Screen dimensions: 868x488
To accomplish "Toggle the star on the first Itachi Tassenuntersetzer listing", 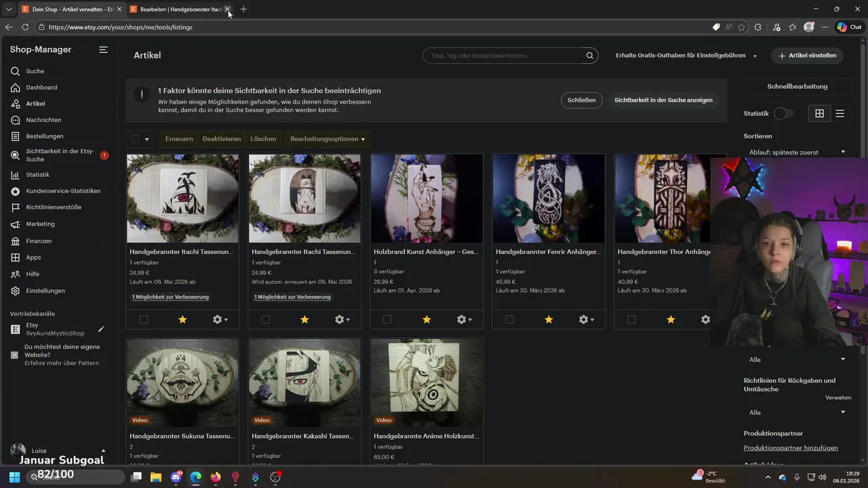I will click(182, 320).
